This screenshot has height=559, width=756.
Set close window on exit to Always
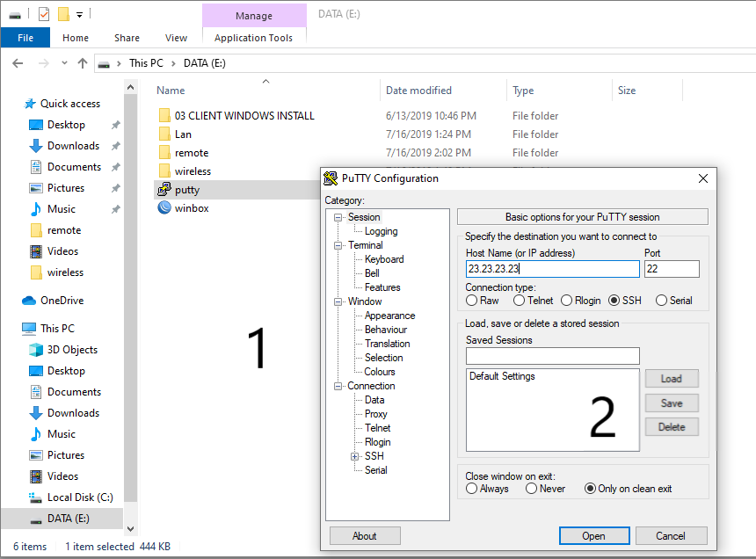point(471,489)
